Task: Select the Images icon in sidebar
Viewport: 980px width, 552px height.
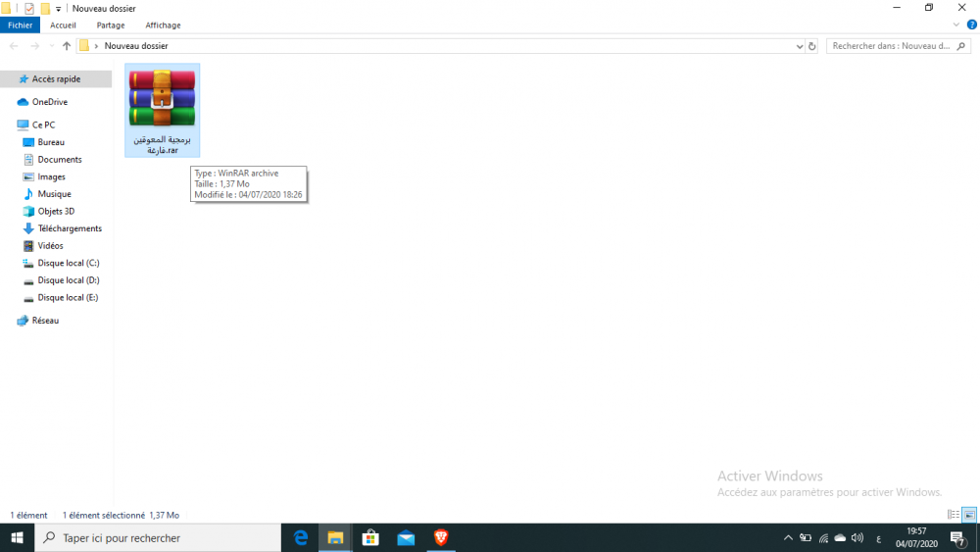Action: coord(28,176)
